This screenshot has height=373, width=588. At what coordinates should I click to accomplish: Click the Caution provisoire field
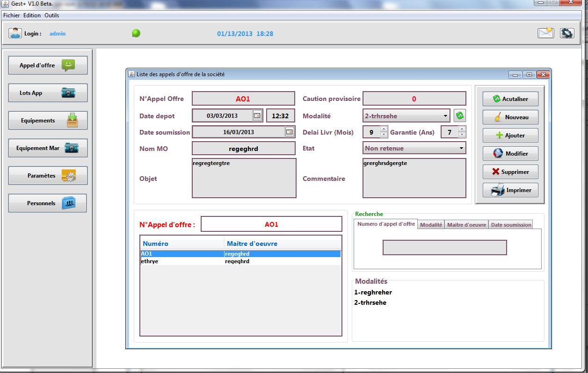coord(414,99)
